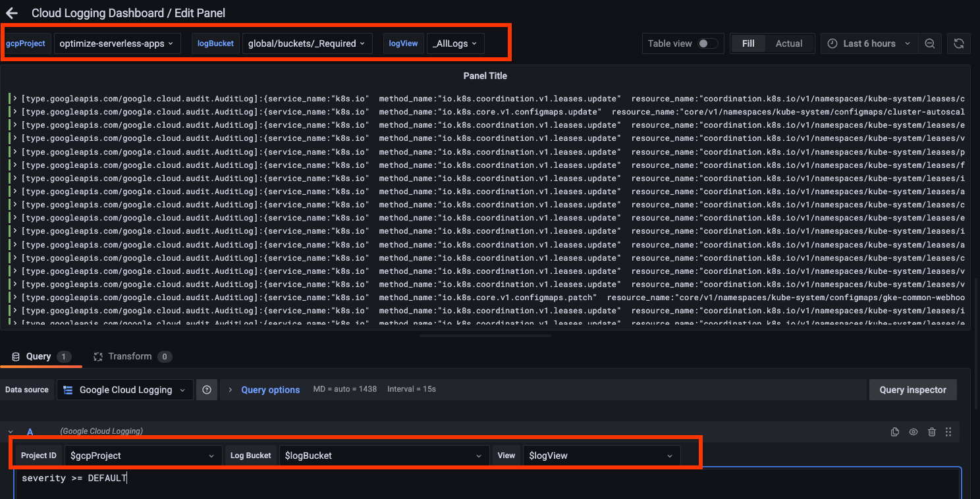Collapse query row A
The height and width of the screenshot is (499, 980).
(x=11, y=432)
